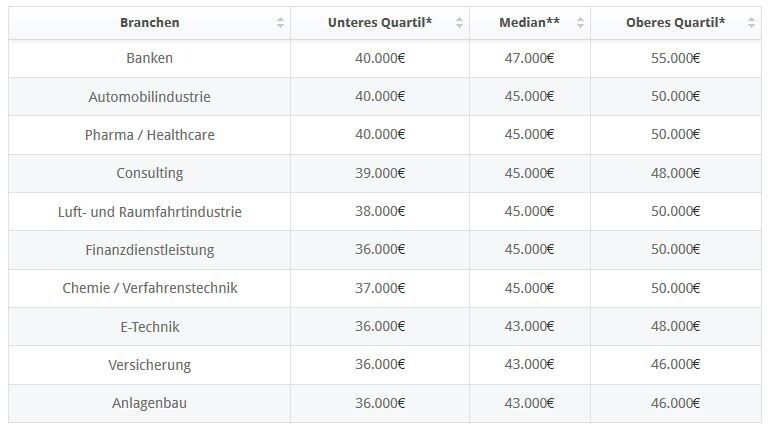This screenshot has height=428, width=774.
Task: Select the Pharma / Healthcare entry
Action: [x=150, y=135]
